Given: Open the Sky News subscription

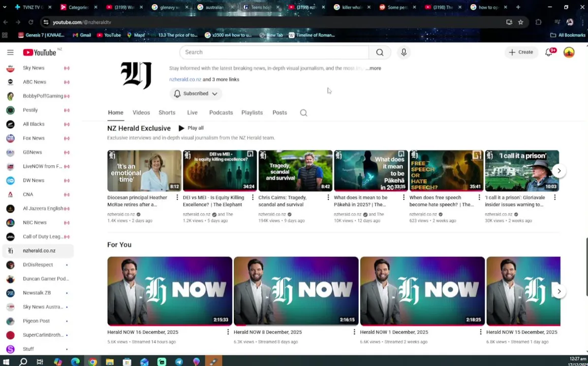Looking at the screenshot, I should (38, 68).
